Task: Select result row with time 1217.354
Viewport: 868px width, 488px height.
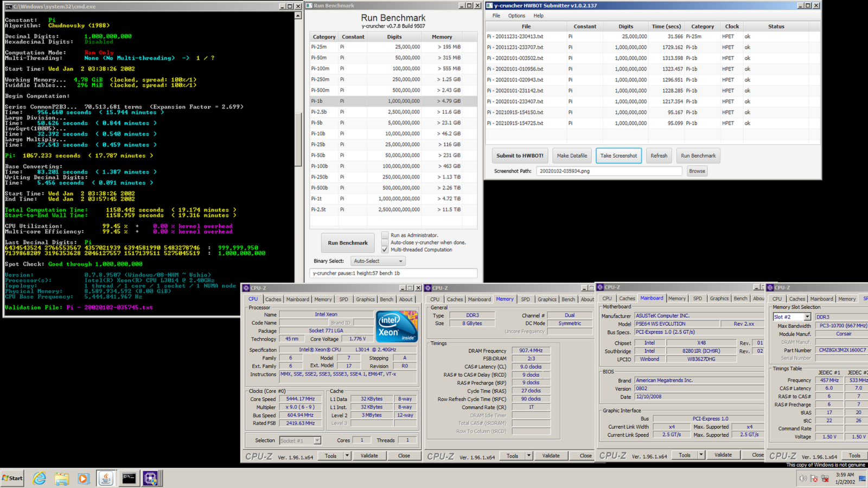Action: pyautogui.click(x=653, y=101)
